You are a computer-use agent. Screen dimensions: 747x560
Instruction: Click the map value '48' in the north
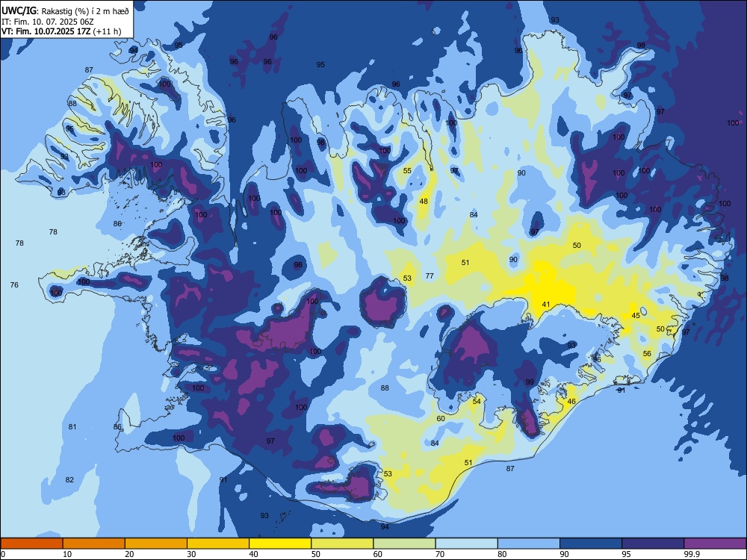[x=424, y=202]
